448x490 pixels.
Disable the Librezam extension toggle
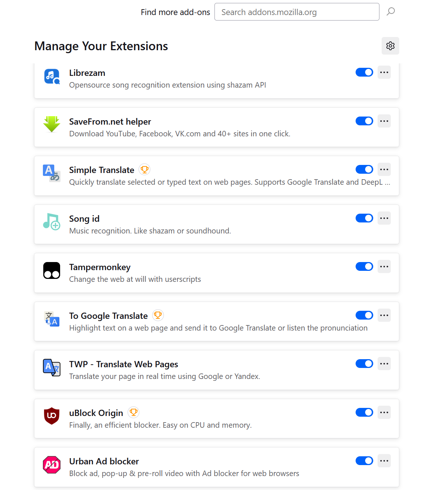tap(364, 72)
